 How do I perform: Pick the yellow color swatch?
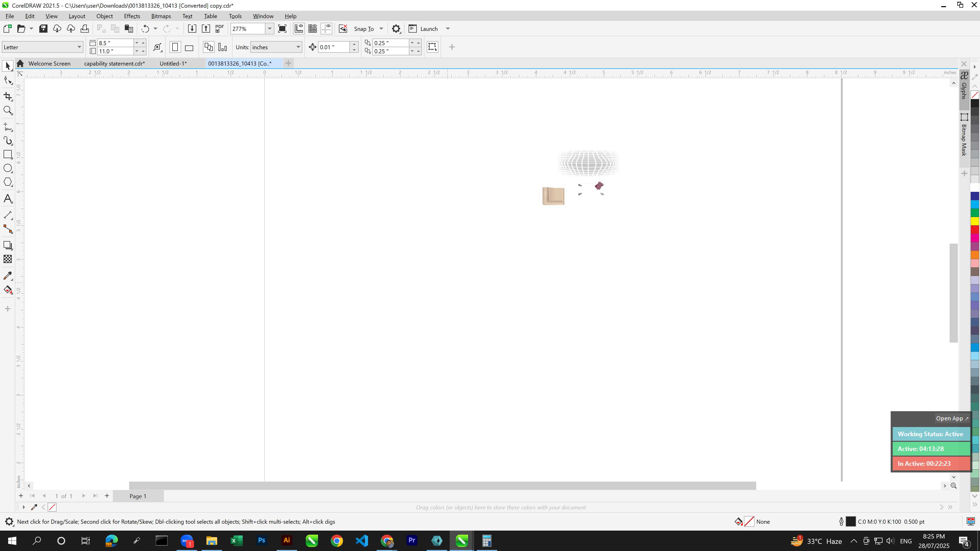point(975,221)
